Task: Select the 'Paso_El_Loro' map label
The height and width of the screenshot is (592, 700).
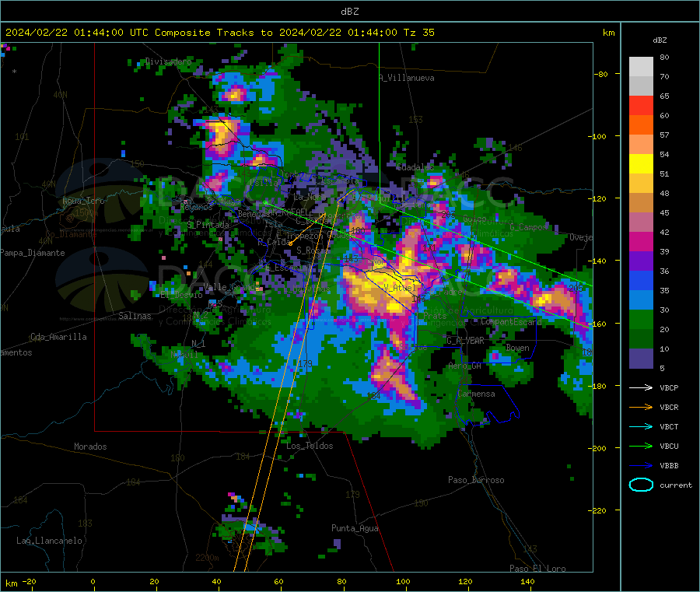Action: pos(537,569)
